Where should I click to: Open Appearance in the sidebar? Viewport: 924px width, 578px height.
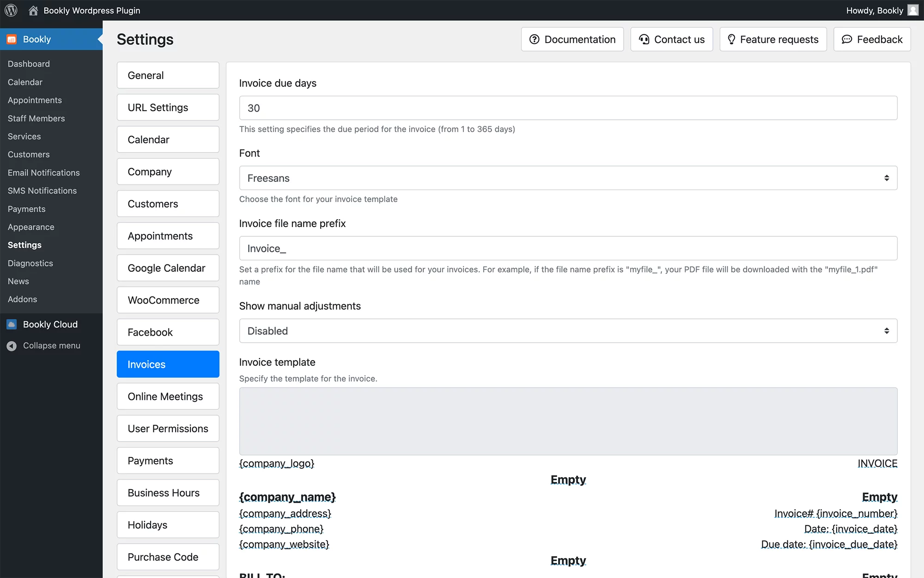point(31,227)
